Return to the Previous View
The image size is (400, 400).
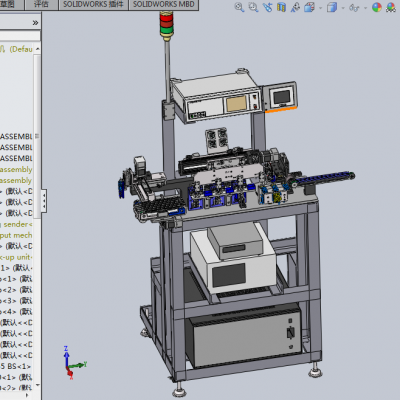point(267,7)
